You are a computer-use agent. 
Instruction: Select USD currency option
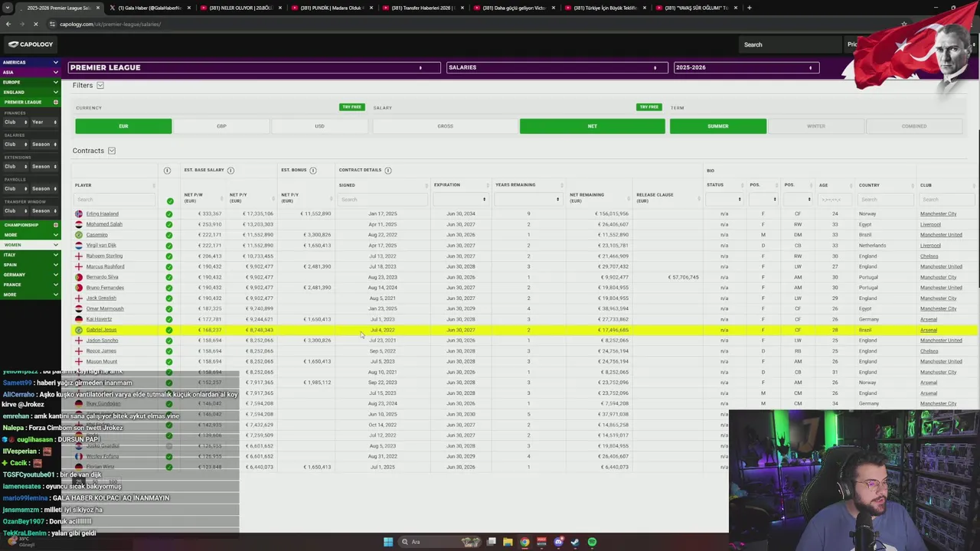(x=319, y=126)
